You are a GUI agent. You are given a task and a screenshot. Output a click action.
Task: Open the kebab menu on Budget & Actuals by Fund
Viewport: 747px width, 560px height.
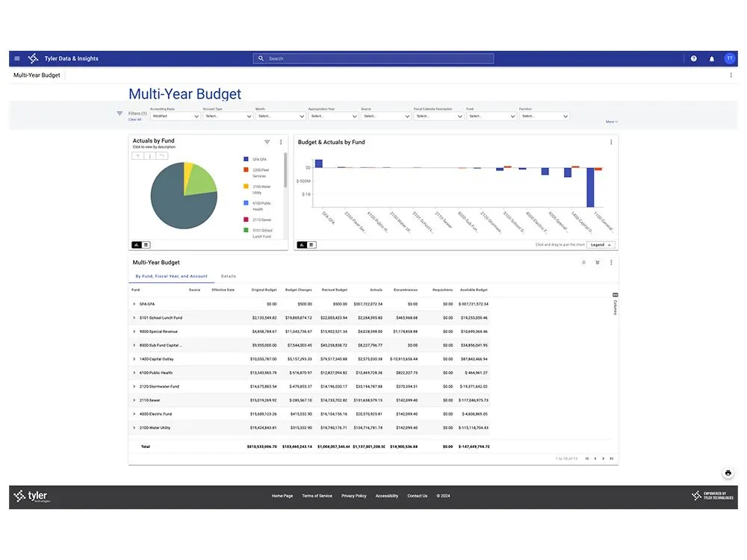point(610,142)
